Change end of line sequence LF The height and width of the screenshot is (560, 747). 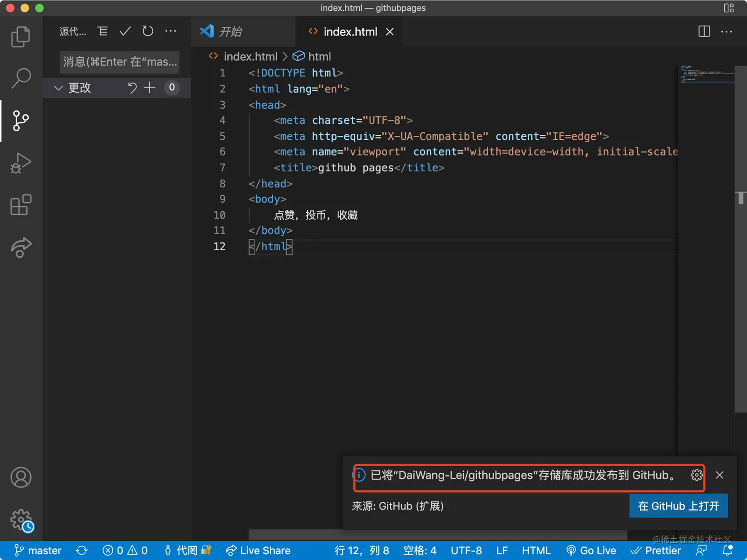[x=502, y=551]
